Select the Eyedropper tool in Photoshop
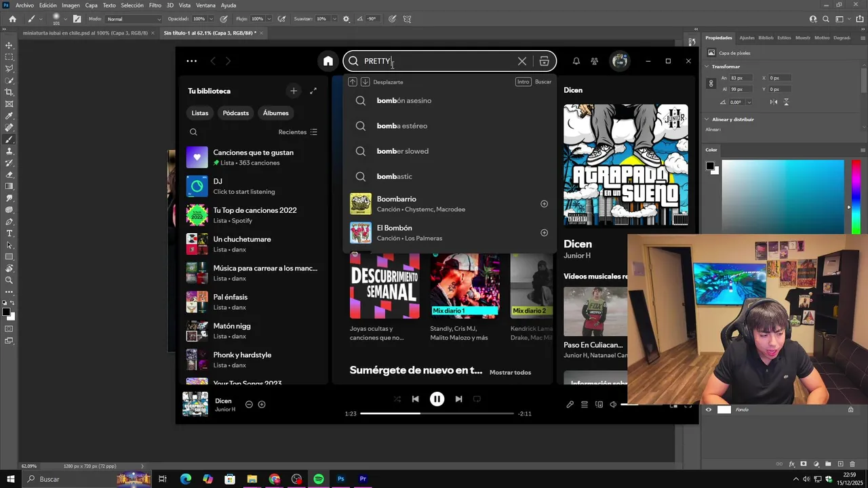Viewport: 868px width, 488px height. pyautogui.click(x=9, y=116)
